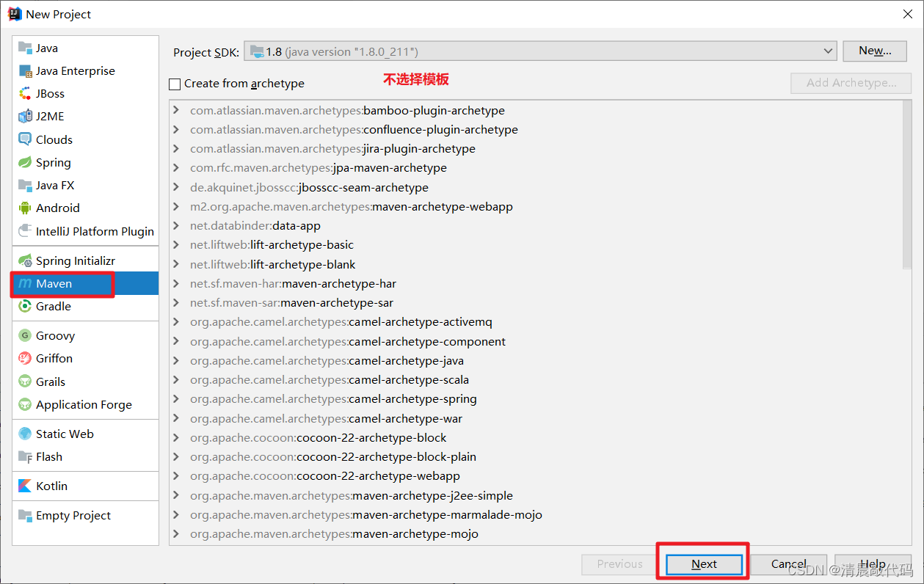
Task: Pick the Grails icon
Action: coord(25,382)
